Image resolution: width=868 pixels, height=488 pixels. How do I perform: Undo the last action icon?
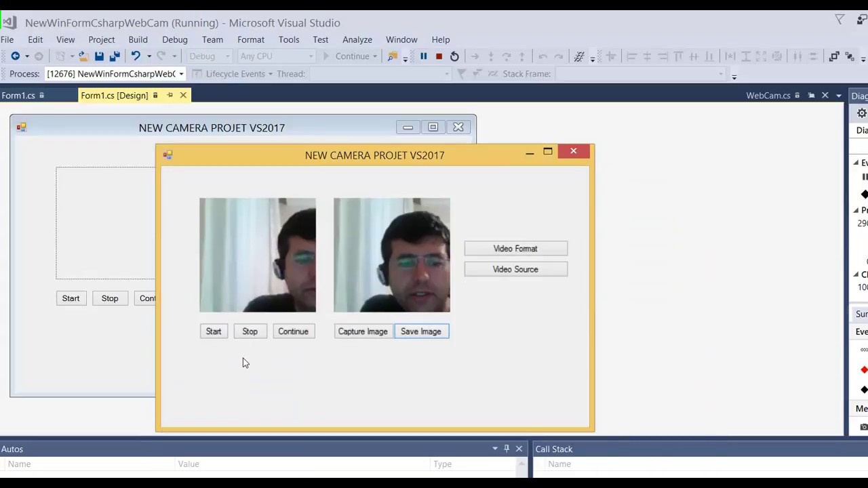click(135, 56)
